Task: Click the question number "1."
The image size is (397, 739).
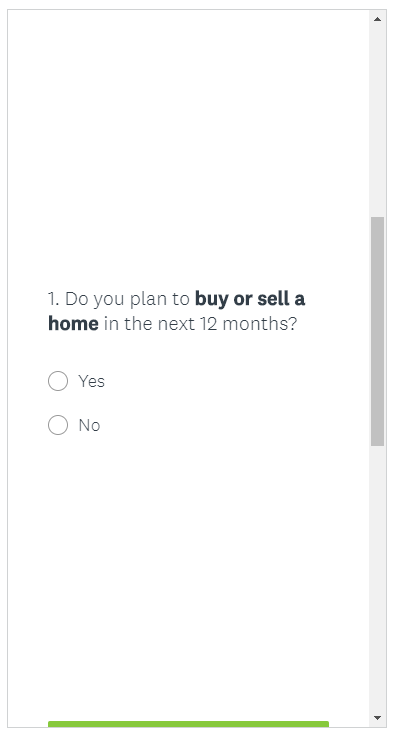Action: tap(53, 299)
